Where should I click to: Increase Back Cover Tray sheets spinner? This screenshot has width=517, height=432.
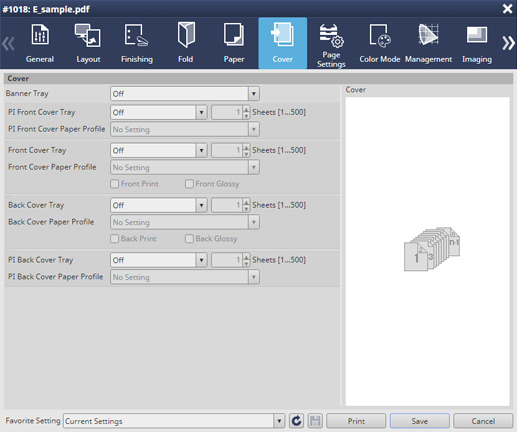coord(246,202)
